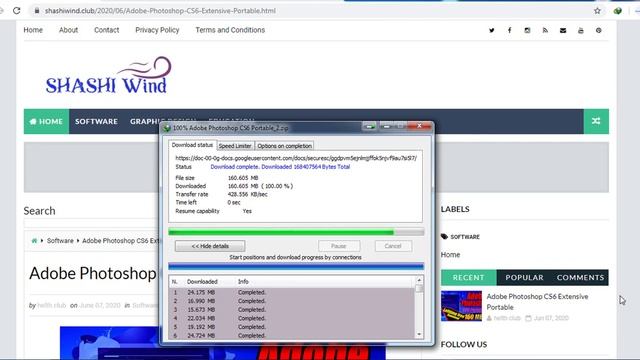
Task: Click the googleusercontent download URL text
Action: (296, 158)
